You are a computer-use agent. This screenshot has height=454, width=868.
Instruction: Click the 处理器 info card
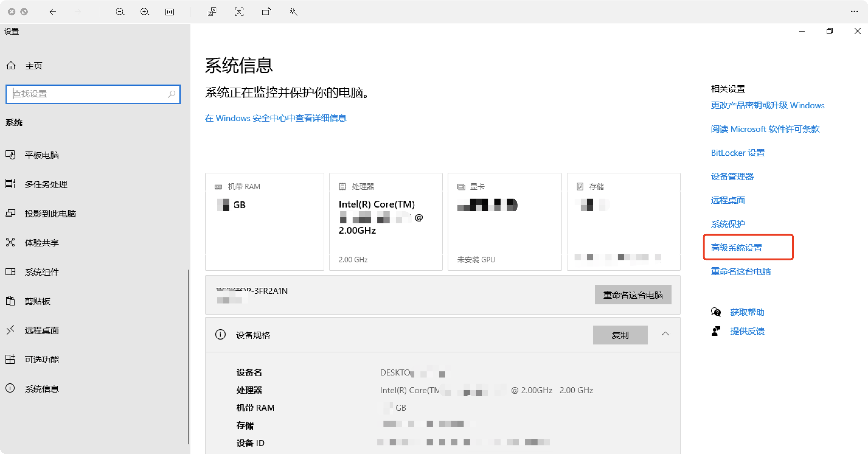click(386, 222)
